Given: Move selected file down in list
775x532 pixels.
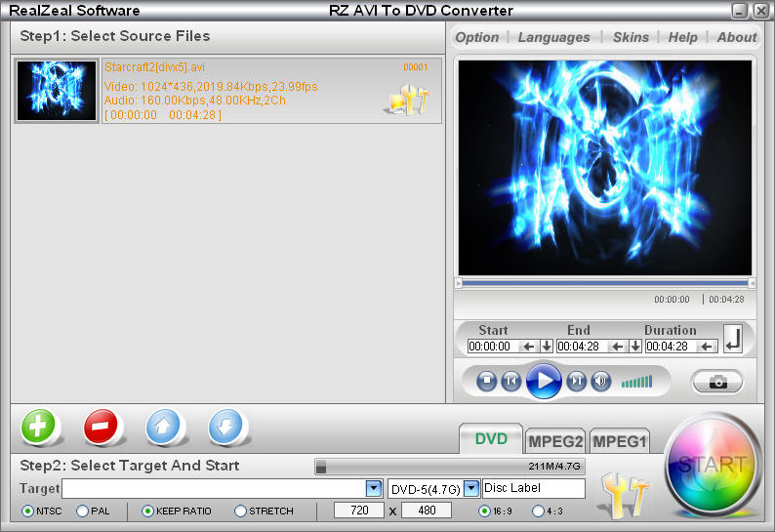Looking at the screenshot, I should (x=226, y=427).
